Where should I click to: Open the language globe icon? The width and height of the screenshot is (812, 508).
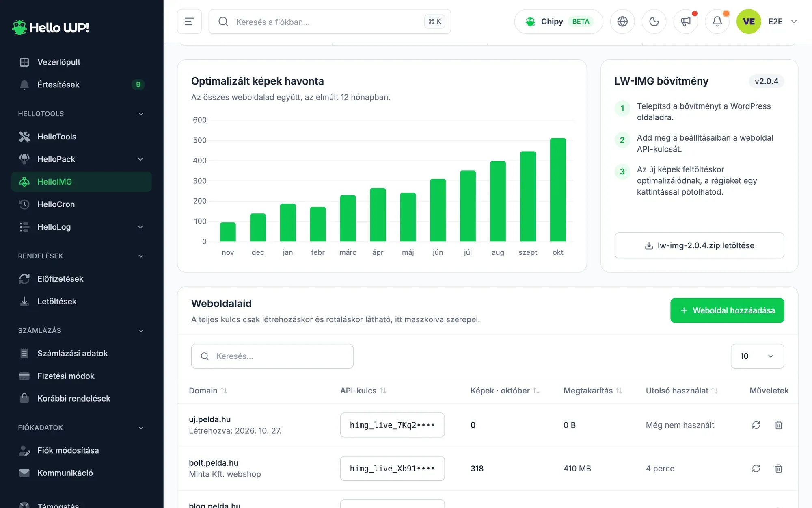[x=622, y=22]
